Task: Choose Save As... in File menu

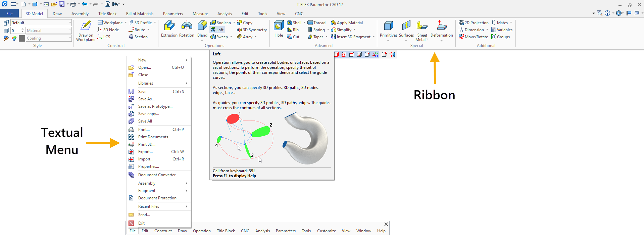Action: (x=159, y=99)
